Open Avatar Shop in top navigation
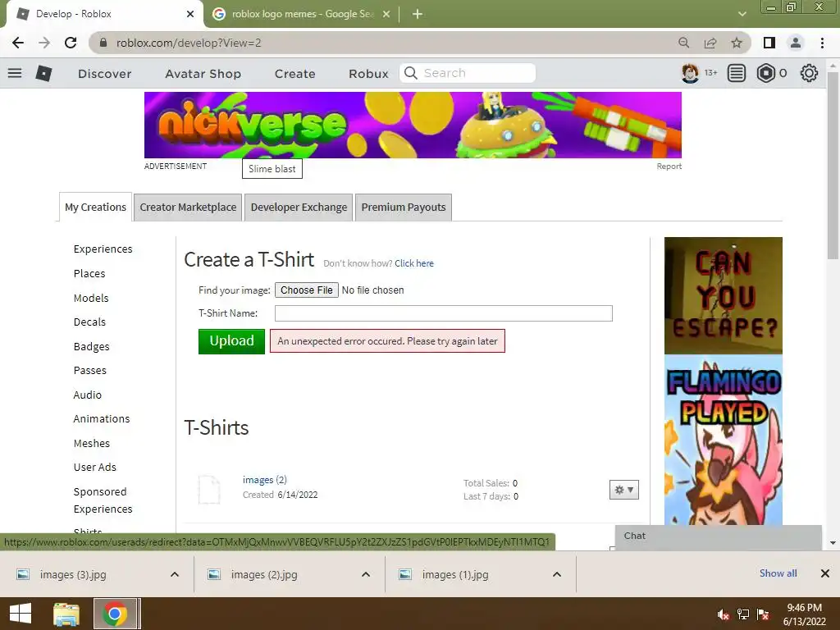The width and height of the screenshot is (840, 630). tap(203, 73)
